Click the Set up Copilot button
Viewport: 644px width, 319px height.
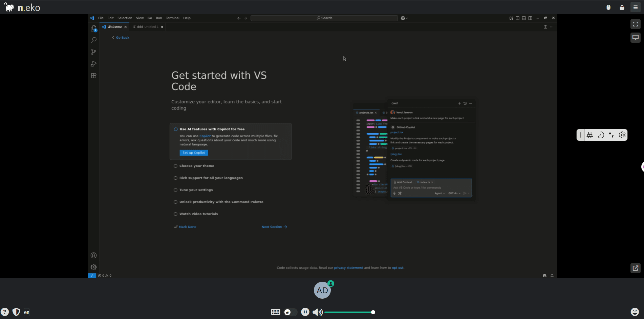pyautogui.click(x=194, y=153)
